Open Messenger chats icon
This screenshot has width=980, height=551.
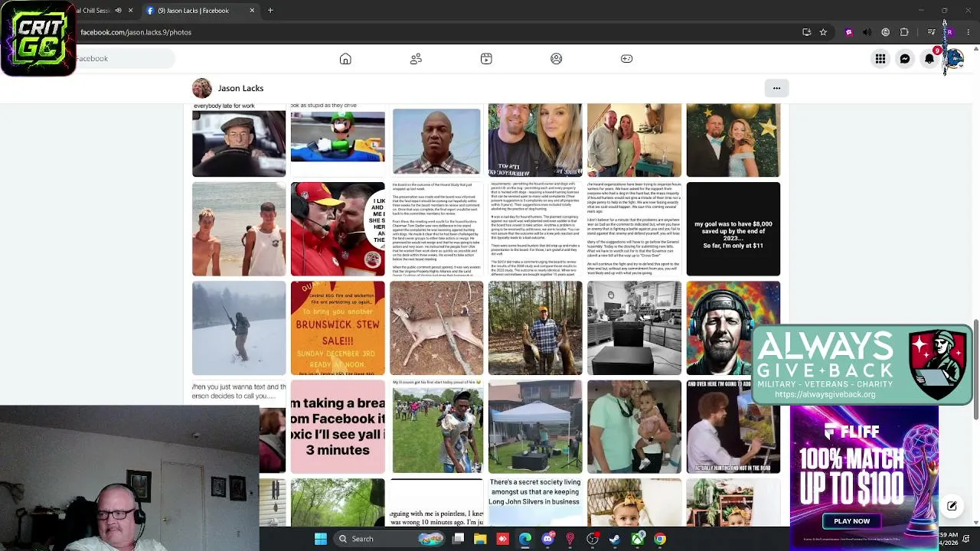[905, 59]
